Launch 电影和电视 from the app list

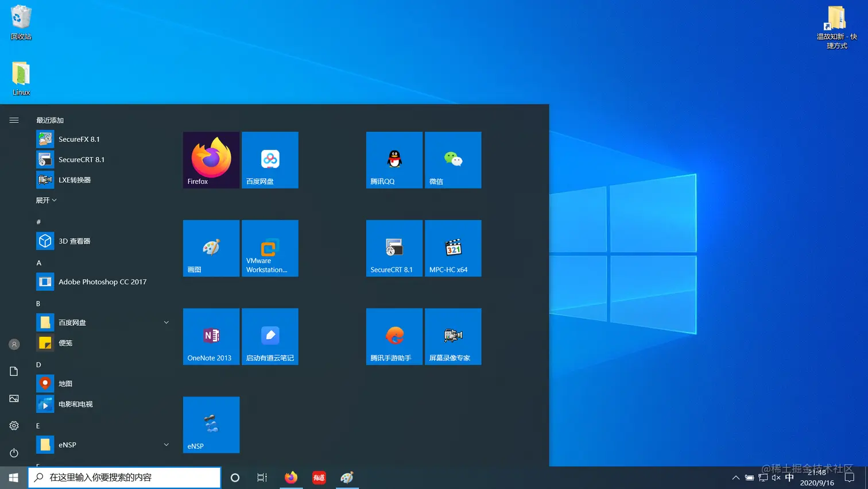(x=103, y=404)
